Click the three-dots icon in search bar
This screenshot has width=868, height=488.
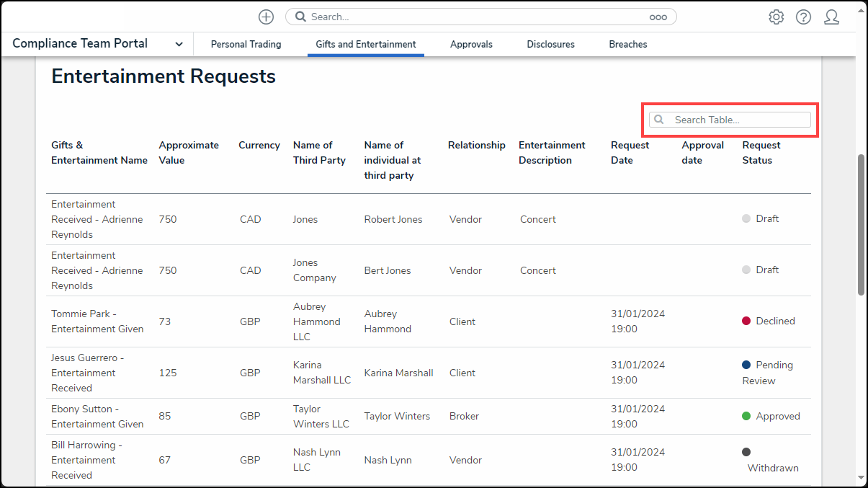coord(658,17)
